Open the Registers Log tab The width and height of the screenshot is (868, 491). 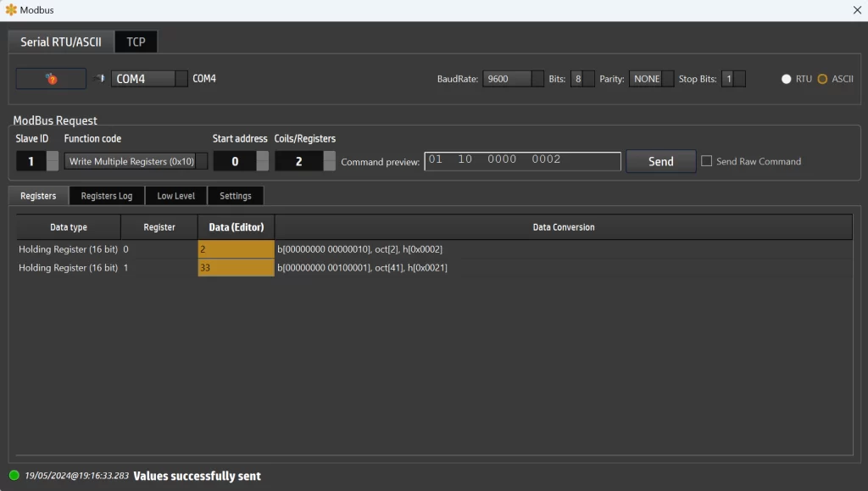tap(107, 195)
